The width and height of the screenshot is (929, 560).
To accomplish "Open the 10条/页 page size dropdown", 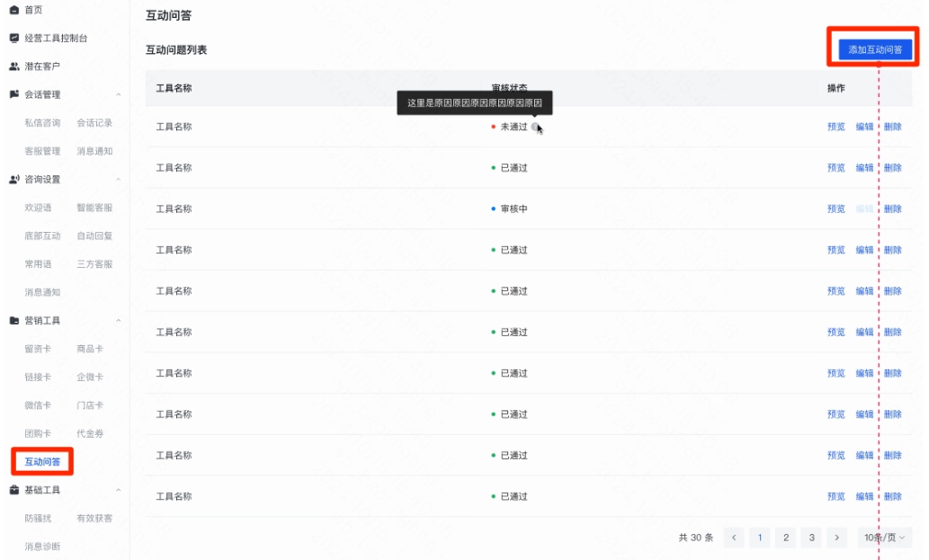I will point(885,538).
